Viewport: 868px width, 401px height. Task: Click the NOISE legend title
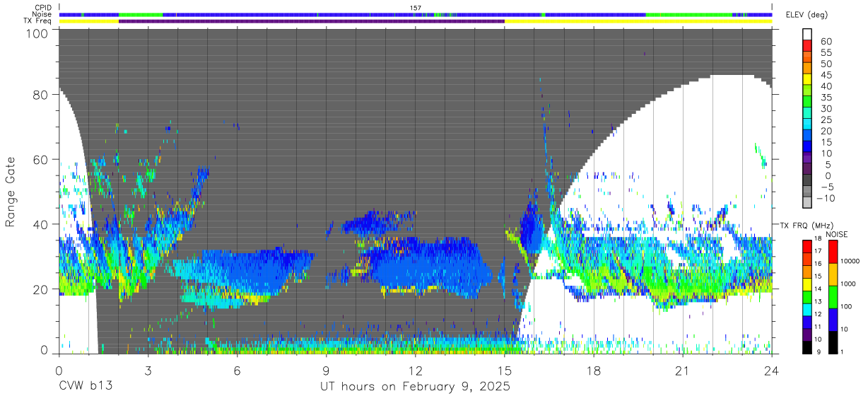[x=836, y=234]
